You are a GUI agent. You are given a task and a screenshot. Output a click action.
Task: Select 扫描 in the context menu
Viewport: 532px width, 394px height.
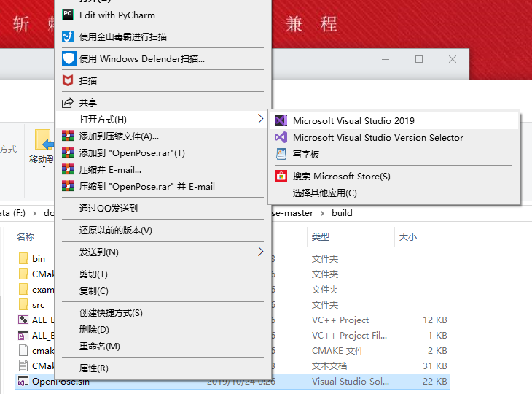click(x=88, y=81)
